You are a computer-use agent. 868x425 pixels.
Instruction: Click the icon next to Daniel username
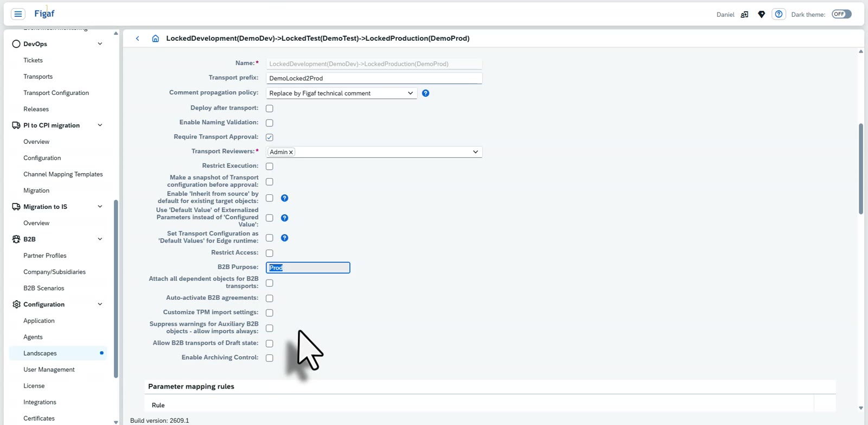pyautogui.click(x=745, y=15)
